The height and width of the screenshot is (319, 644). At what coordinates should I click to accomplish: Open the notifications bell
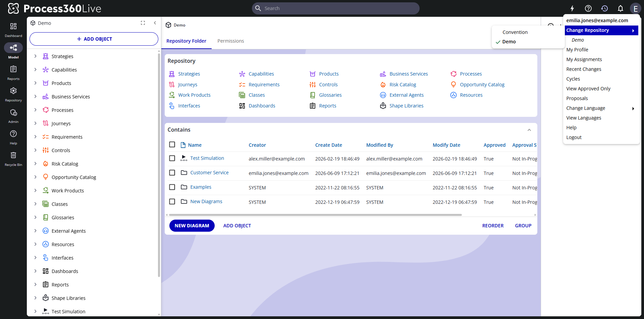[x=621, y=8]
